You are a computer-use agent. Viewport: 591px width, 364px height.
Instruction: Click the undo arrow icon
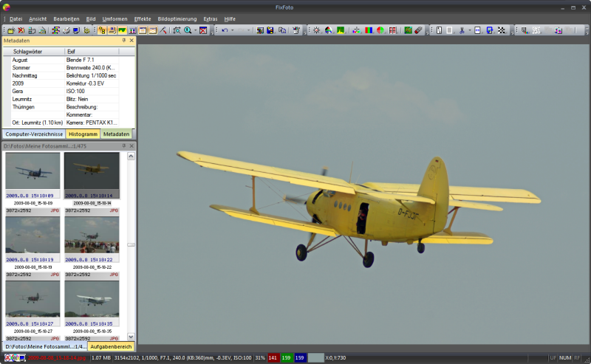[225, 30]
